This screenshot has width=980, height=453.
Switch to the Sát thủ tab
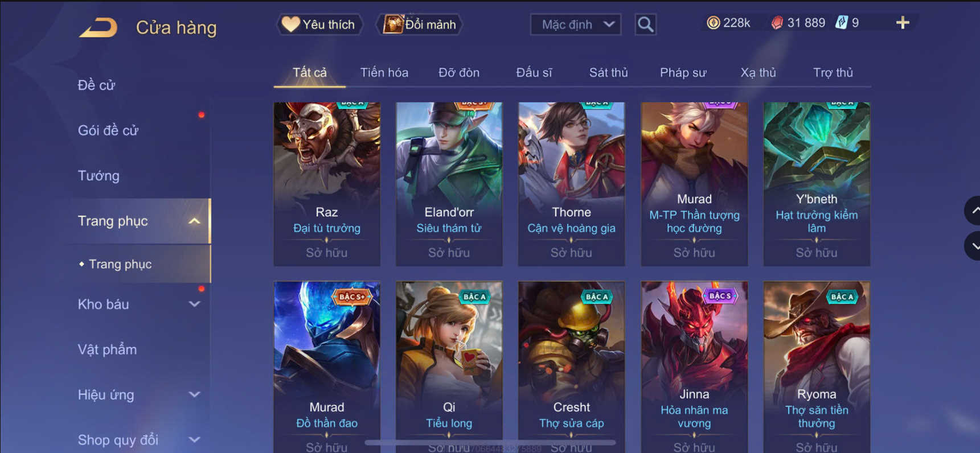(608, 72)
